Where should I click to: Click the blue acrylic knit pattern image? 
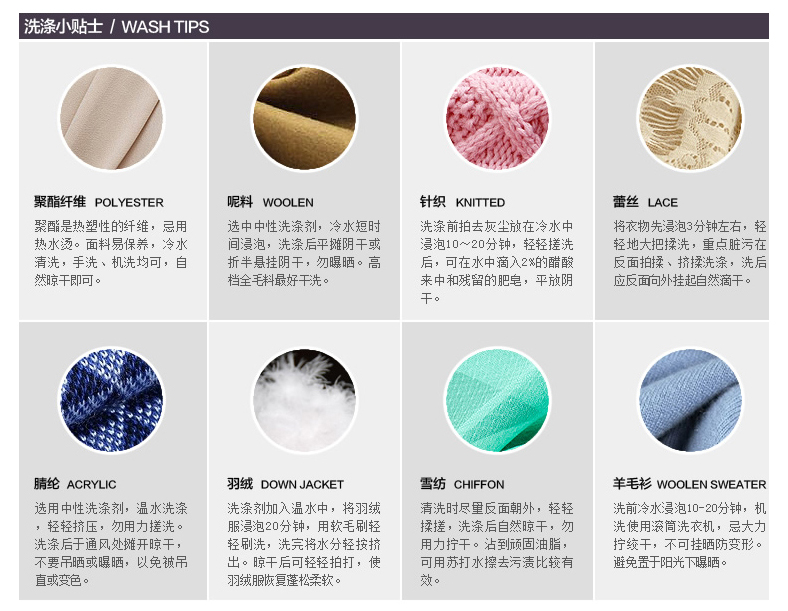(x=112, y=400)
